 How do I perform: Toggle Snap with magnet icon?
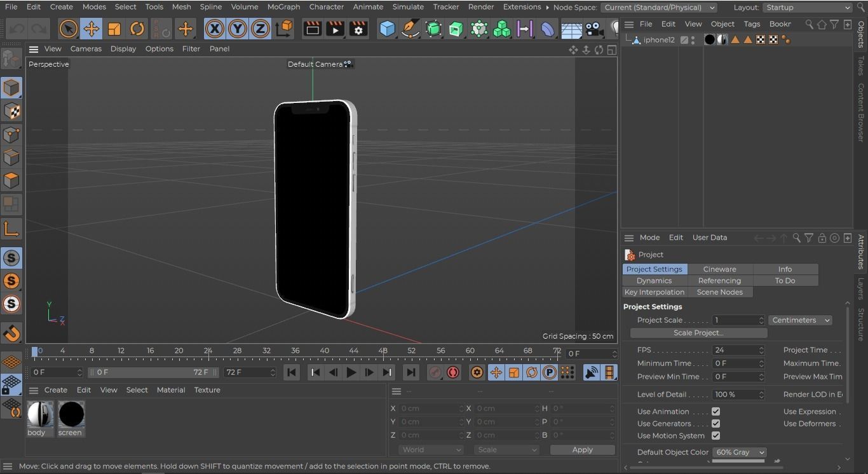pyautogui.click(x=11, y=333)
